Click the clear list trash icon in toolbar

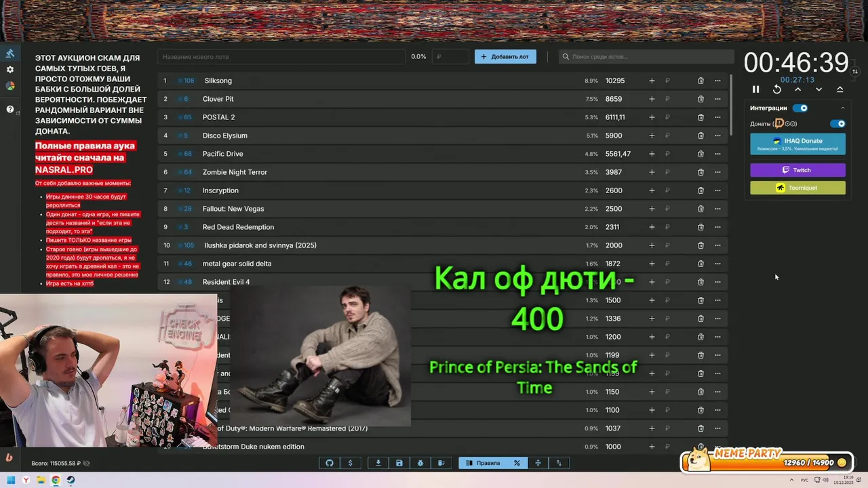441,463
